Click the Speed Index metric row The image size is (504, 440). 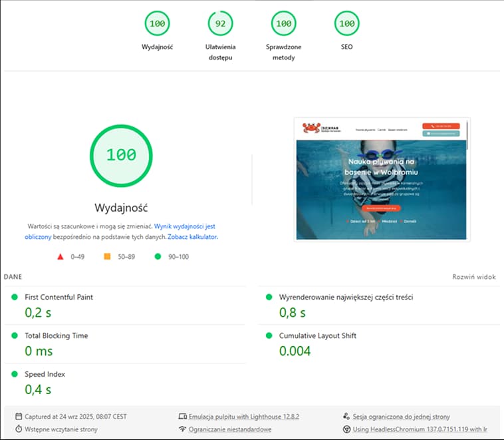tap(45, 374)
